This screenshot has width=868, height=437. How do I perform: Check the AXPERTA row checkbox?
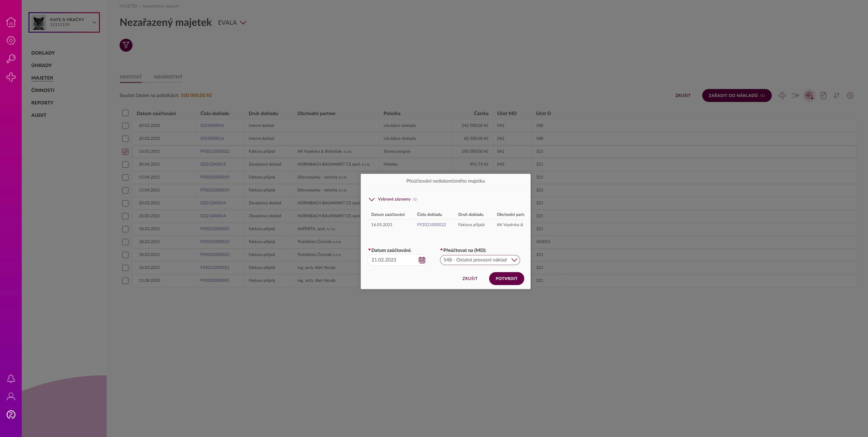(x=125, y=229)
